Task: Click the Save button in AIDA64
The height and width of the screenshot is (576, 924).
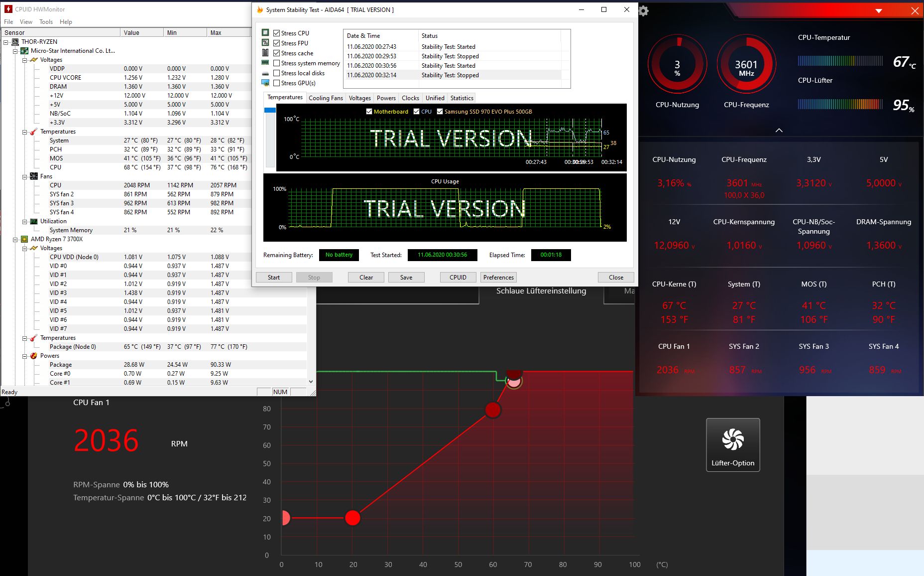Action: point(406,278)
